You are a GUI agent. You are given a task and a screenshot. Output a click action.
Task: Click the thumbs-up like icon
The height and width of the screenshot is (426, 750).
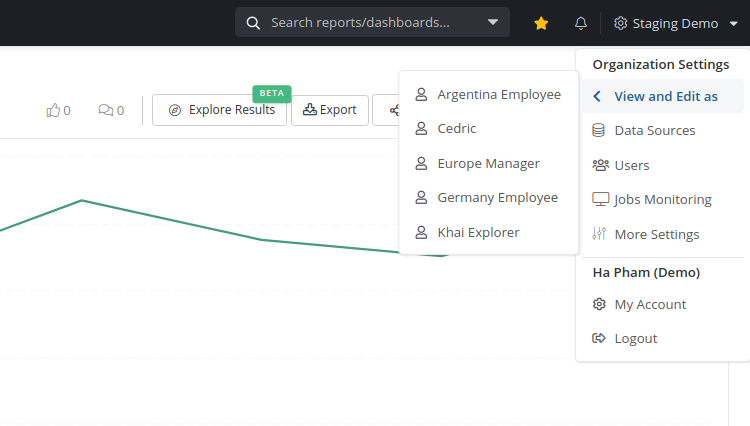click(53, 110)
